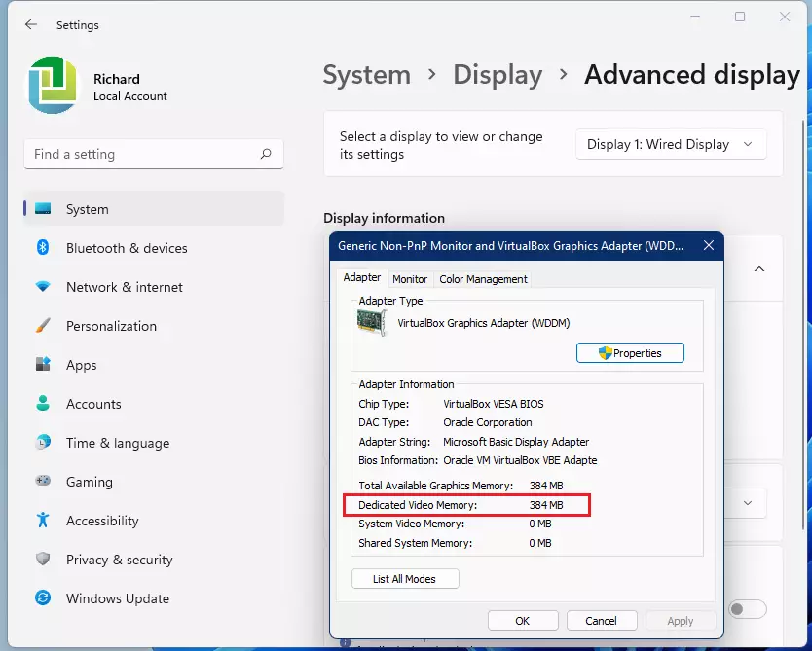This screenshot has width=812, height=651.
Task: Confirm dialog with OK button
Action: [523, 621]
